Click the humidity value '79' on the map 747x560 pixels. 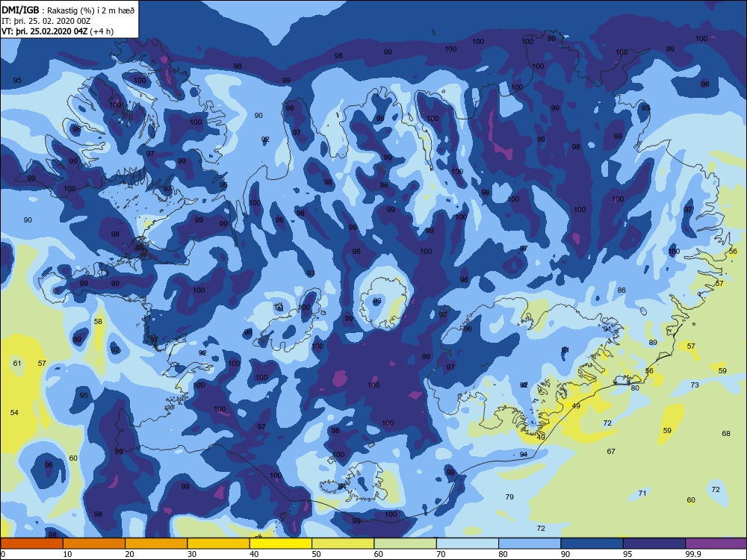509,497
